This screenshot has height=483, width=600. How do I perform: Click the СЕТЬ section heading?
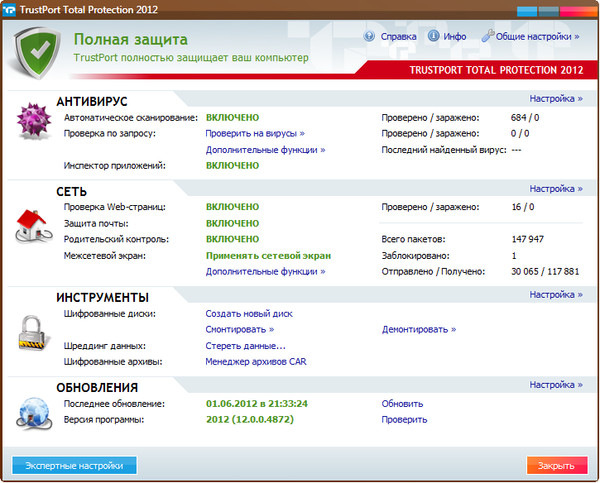(x=72, y=192)
